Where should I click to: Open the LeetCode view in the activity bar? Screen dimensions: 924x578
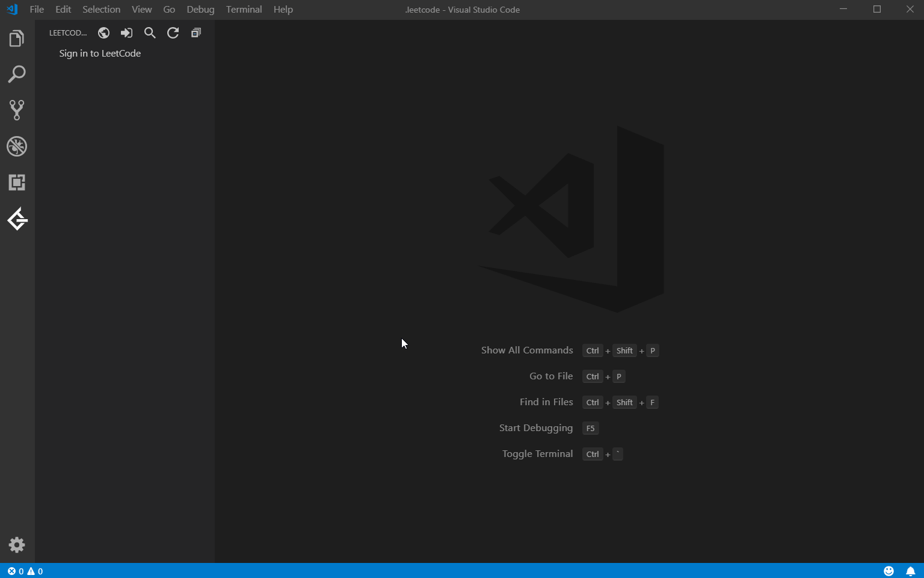(x=17, y=220)
